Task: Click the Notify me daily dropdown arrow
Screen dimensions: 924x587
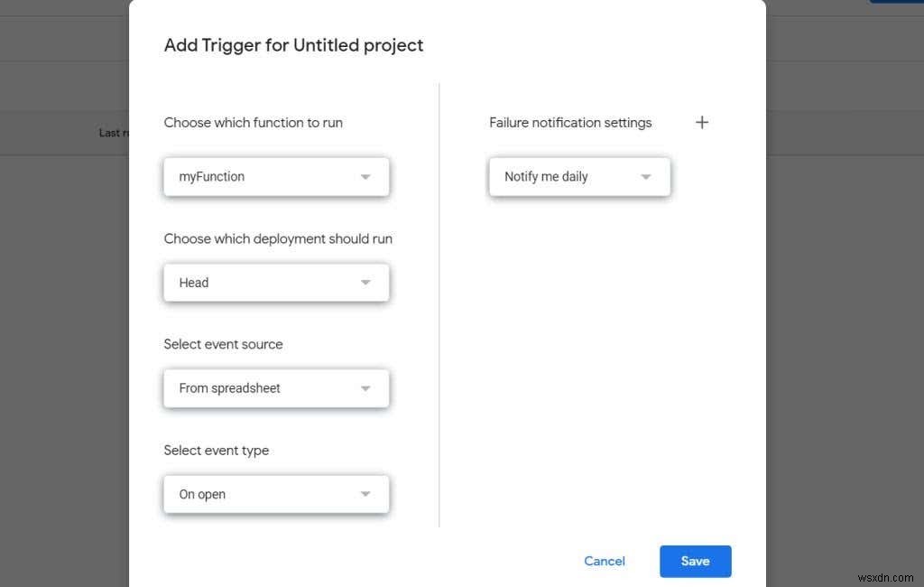Action: point(646,177)
